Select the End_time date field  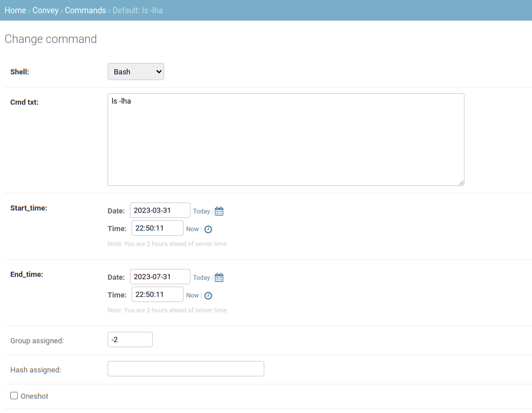pos(160,276)
